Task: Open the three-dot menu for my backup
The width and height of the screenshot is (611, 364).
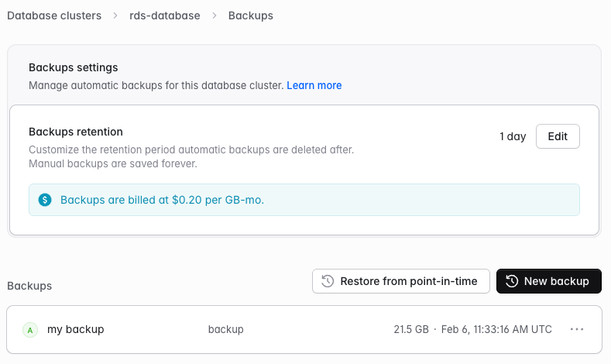Action: pyautogui.click(x=577, y=329)
